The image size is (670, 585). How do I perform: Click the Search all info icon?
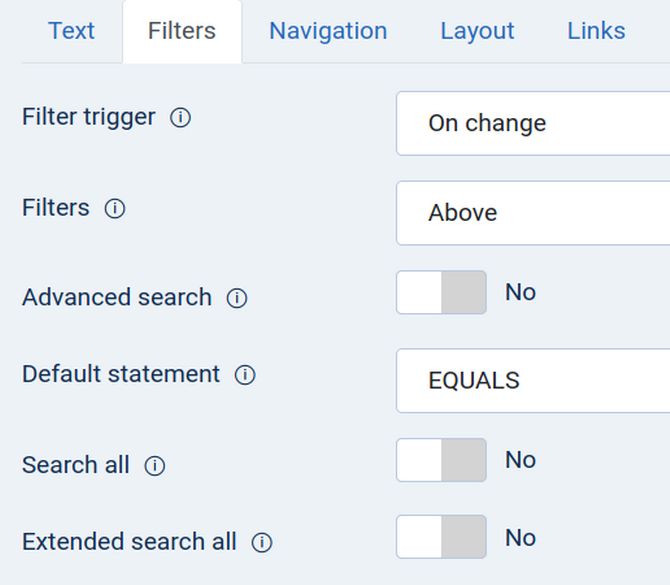coord(154,466)
